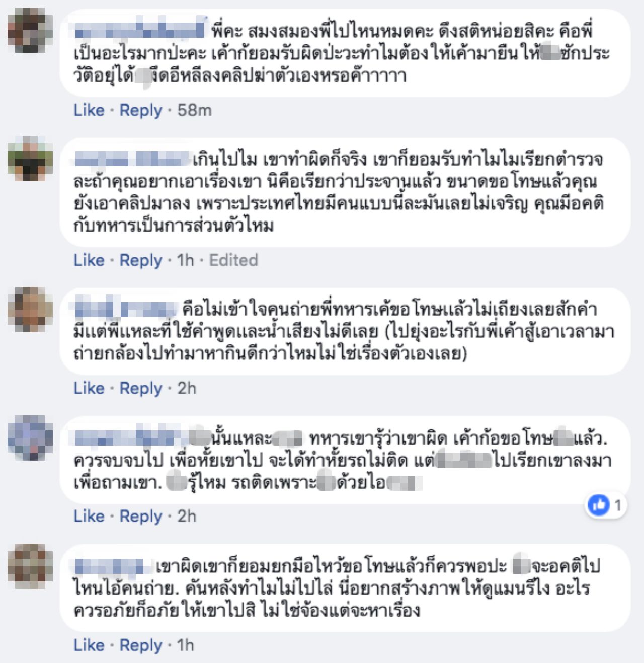
Task: Like the last comment in the thread
Action: click(x=89, y=645)
